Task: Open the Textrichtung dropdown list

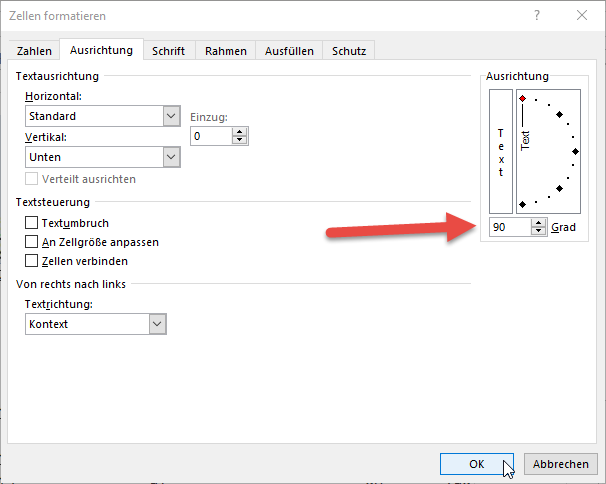Action: 156,324
